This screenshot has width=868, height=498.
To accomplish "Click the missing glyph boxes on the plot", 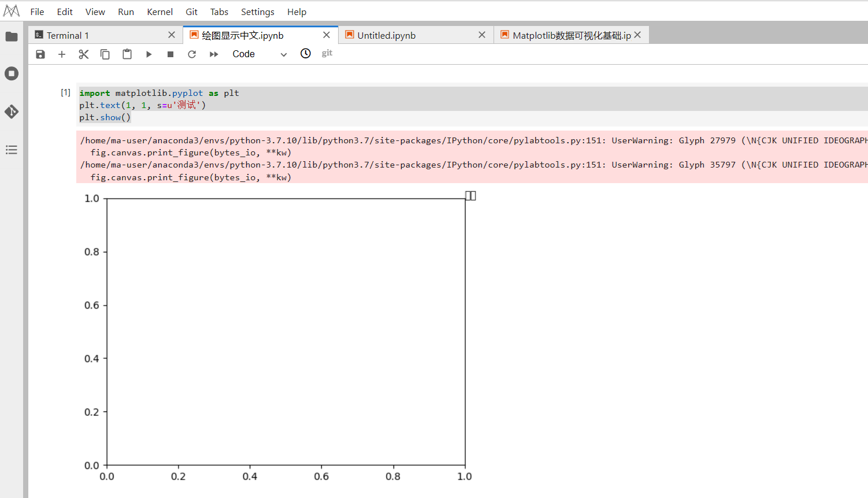I will (471, 196).
